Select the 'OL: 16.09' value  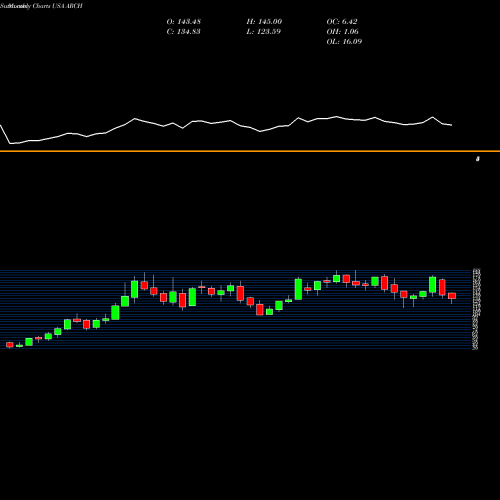coord(344,42)
